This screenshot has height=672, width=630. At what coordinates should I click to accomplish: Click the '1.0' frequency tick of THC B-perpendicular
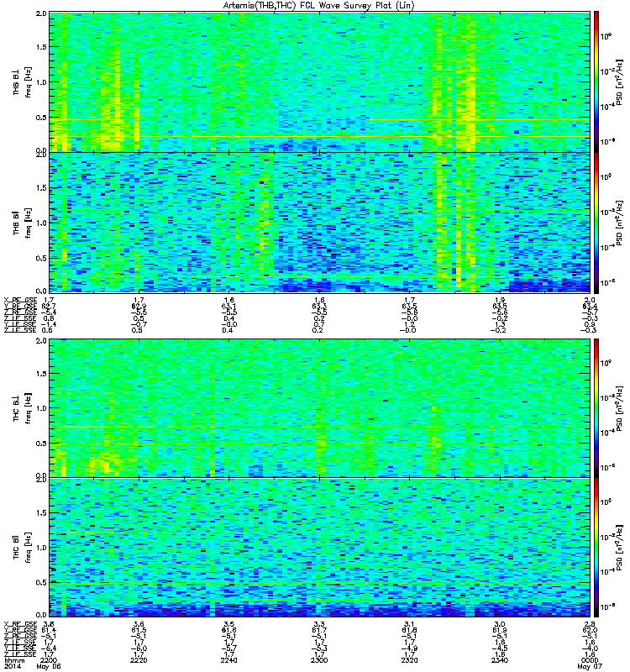point(41,408)
